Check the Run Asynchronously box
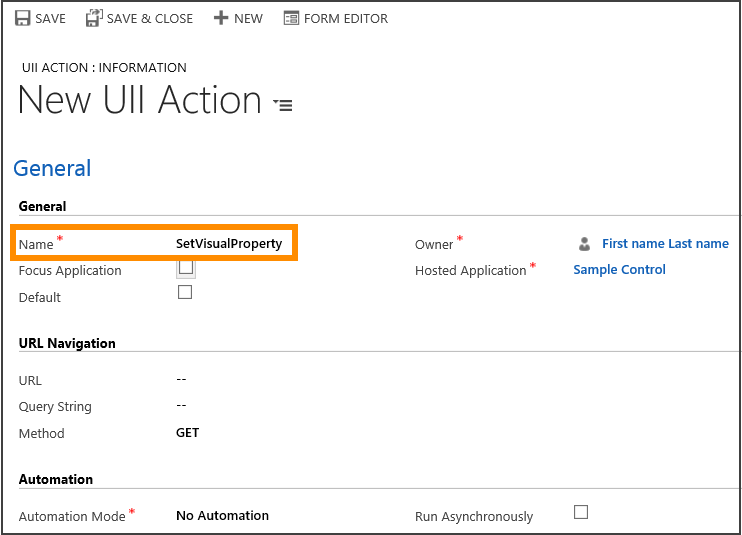This screenshot has width=742, height=535. [581, 512]
